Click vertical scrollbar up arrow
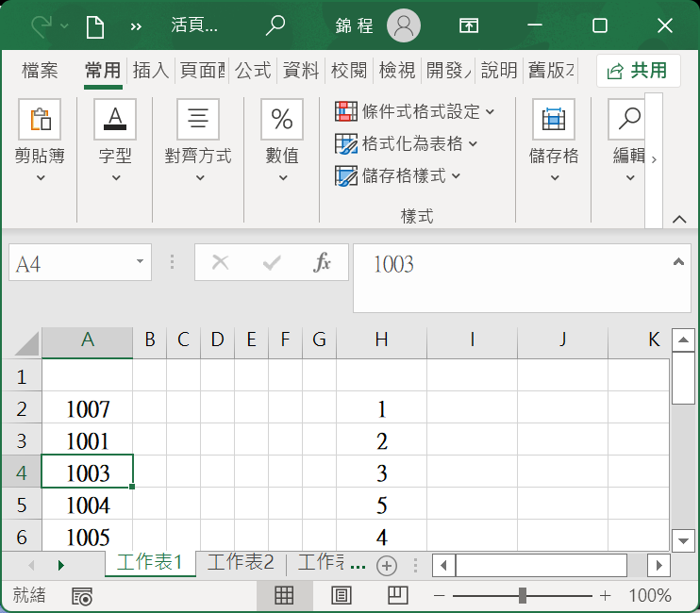Viewport: 700px width, 613px height. pos(683,340)
